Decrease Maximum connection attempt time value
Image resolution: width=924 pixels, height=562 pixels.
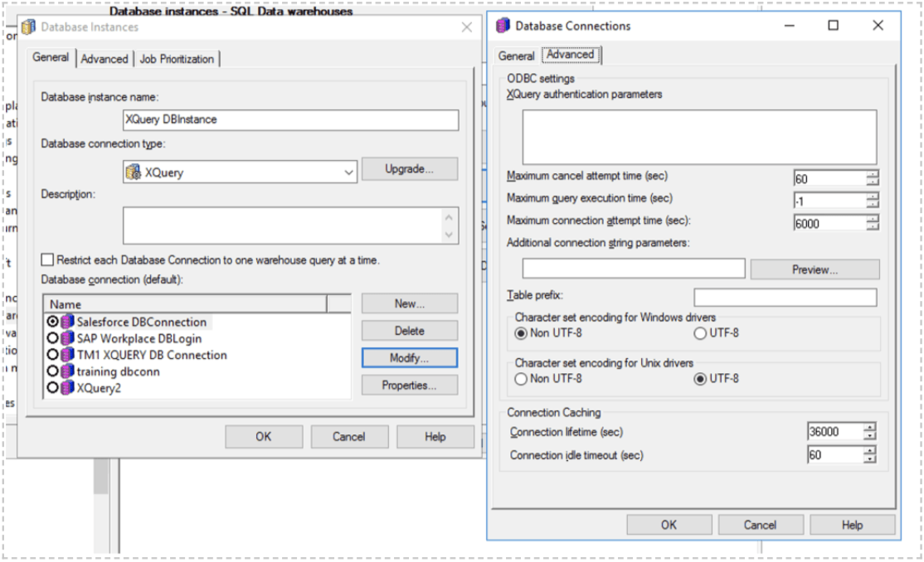pos(872,227)
